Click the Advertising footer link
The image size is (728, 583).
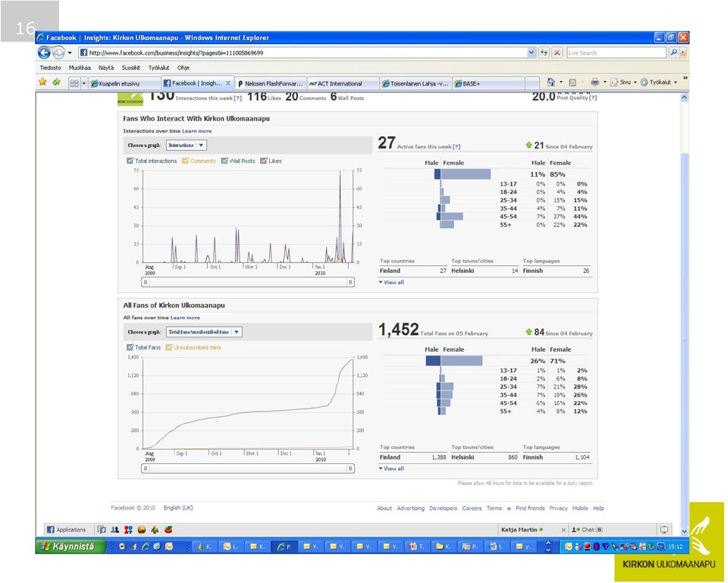click(410, 509)
